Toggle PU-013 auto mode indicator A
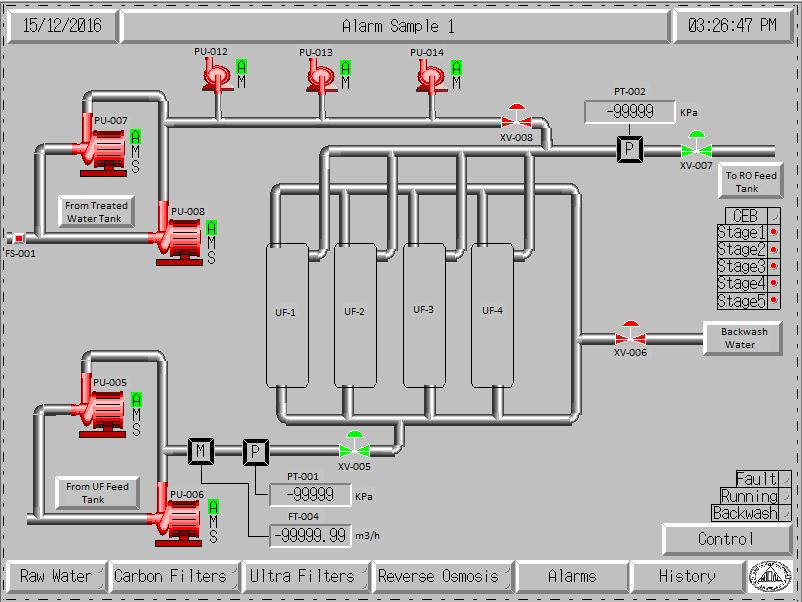The image size is (802, 602). pos(346,68)
